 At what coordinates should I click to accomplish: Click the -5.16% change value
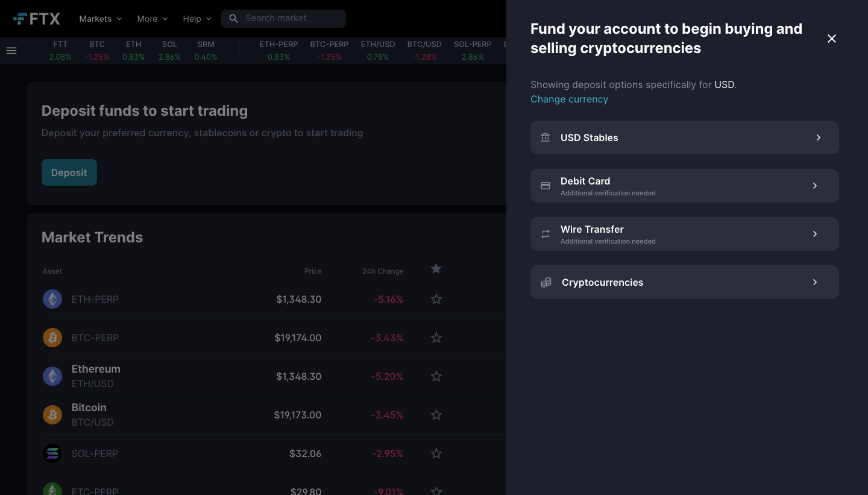pos(389,299)
